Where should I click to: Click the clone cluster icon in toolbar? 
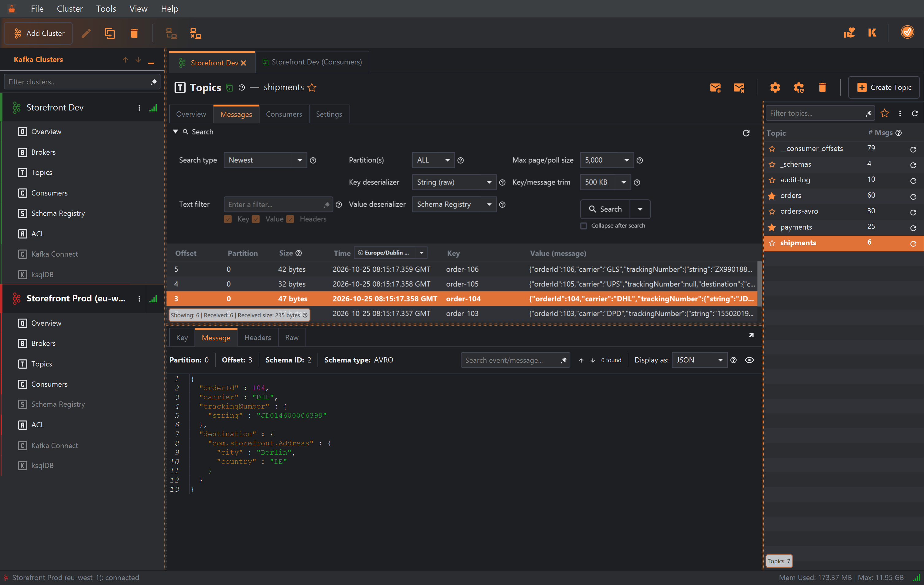click(110, 33)
